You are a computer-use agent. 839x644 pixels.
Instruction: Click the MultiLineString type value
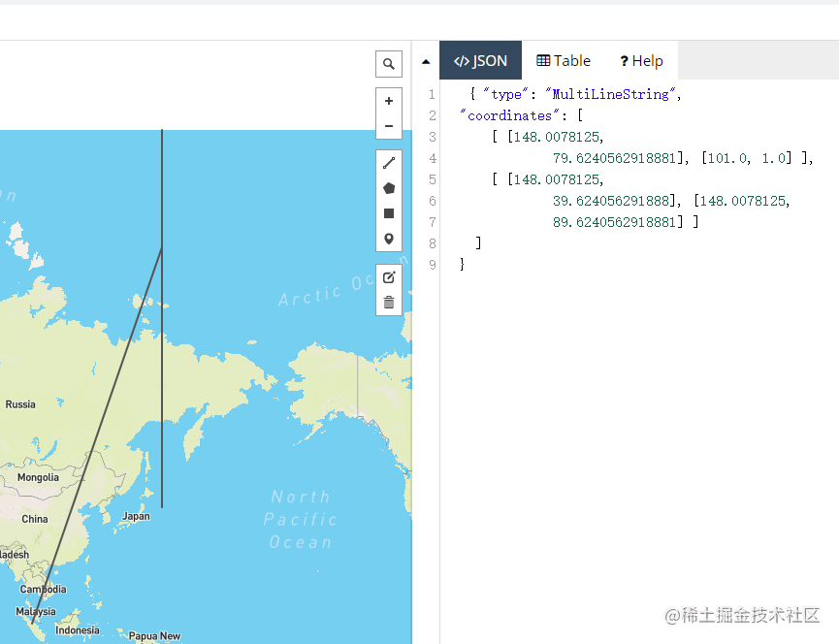[612, 93]
